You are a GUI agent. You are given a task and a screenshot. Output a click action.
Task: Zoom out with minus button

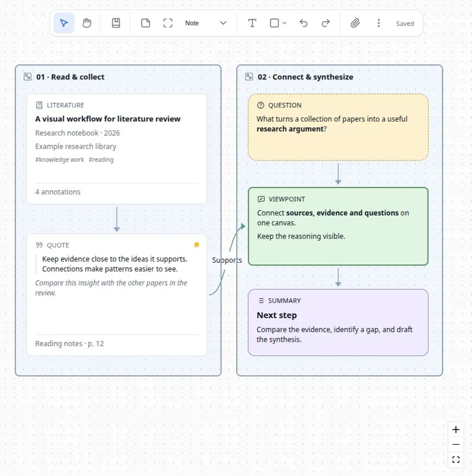click(456, 444)
